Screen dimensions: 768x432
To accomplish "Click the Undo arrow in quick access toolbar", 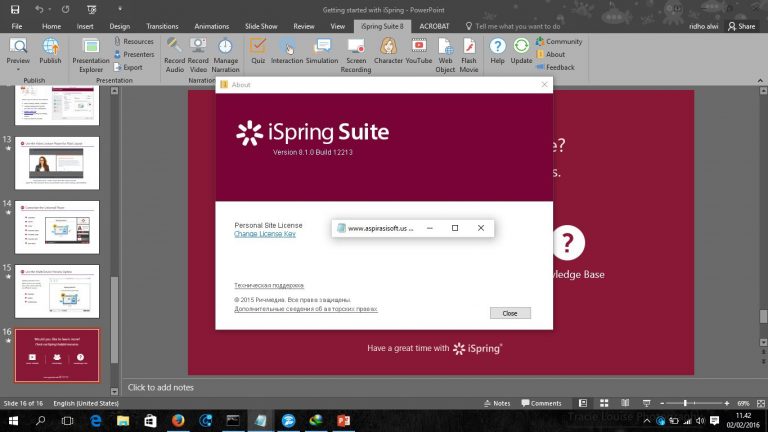I will click(x=39, y=9).
